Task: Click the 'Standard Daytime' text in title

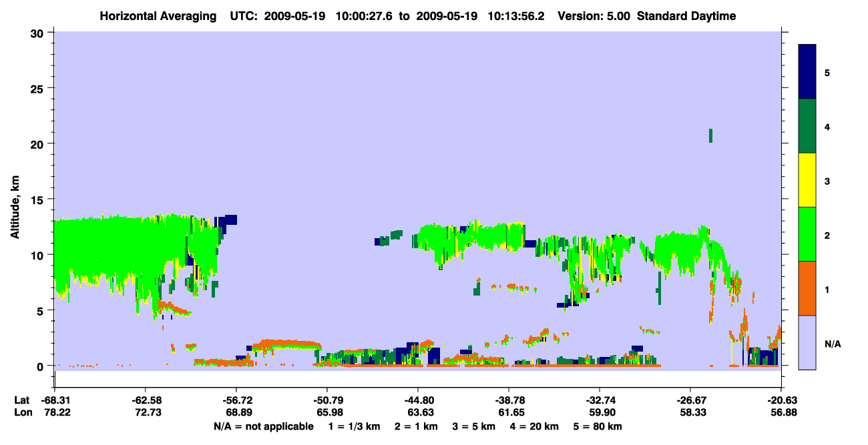Action: pos(686,16)
